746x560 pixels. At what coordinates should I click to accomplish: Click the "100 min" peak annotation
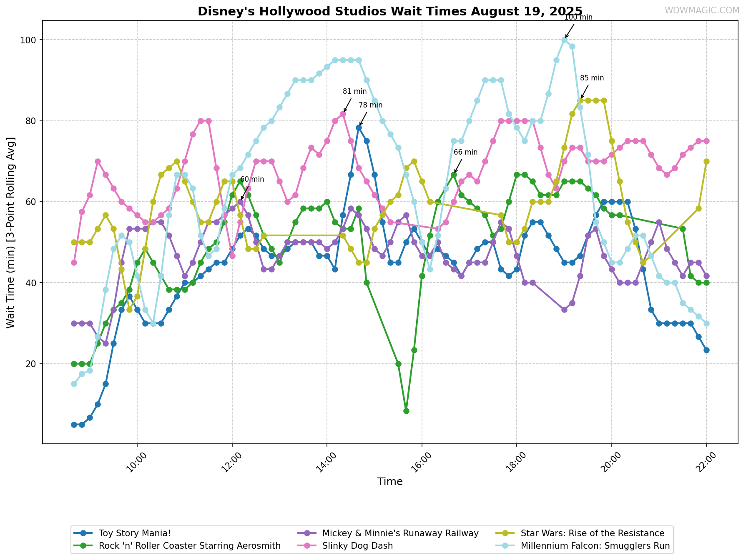[x=578, y=17]
